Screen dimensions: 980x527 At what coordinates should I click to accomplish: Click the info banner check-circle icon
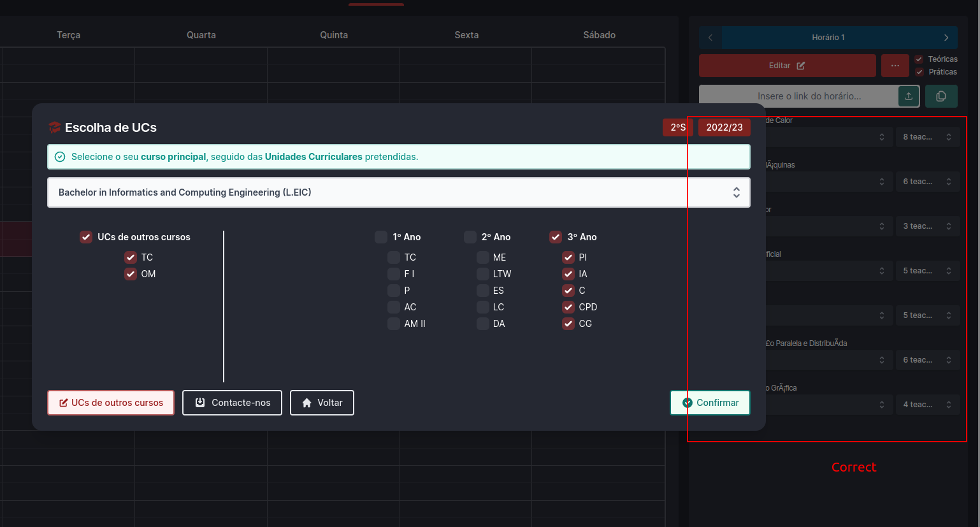click(60, 157)
